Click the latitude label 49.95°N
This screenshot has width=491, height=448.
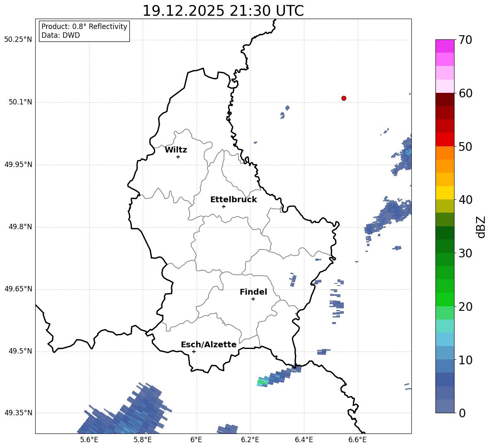[18, 165]
